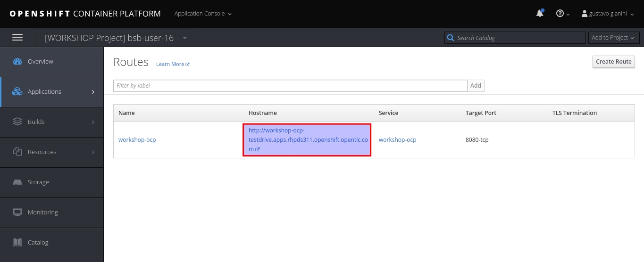Click the Resources files icon
644x262 pixels.
click(17, 152)
